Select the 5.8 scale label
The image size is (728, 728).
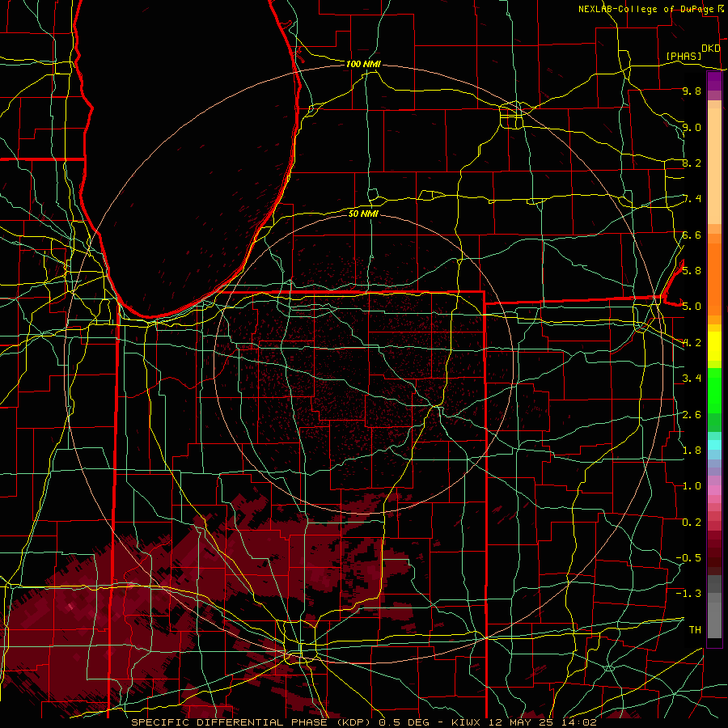[692, 270]
